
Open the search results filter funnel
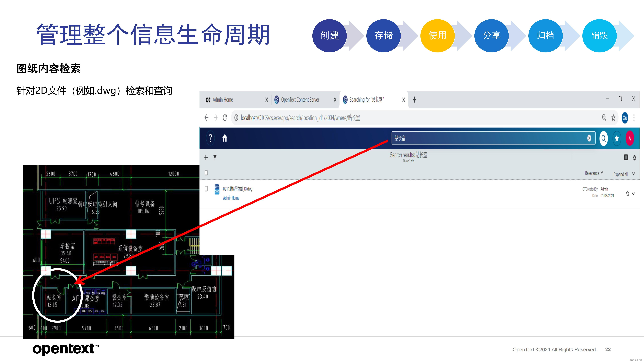tap(215, 157)
